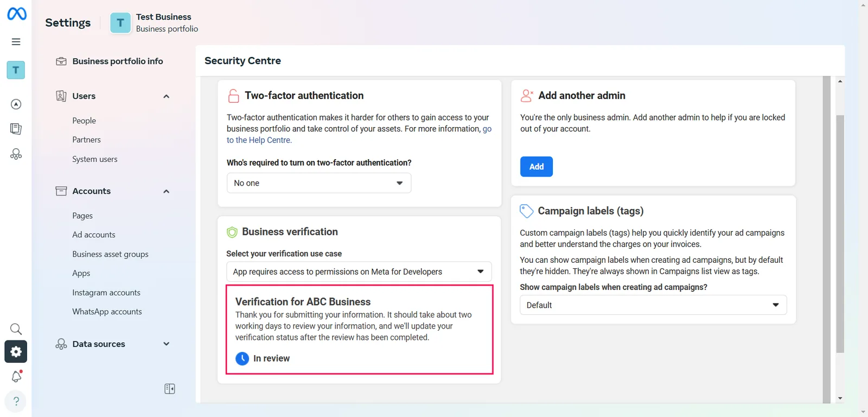Open Apps under Accounts
The height and width of the screenshot is (417, 868).
point(81,273)
